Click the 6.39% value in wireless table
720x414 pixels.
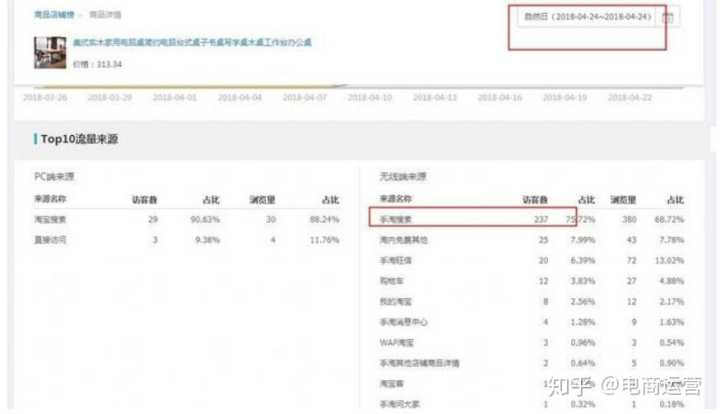(583, 260)
